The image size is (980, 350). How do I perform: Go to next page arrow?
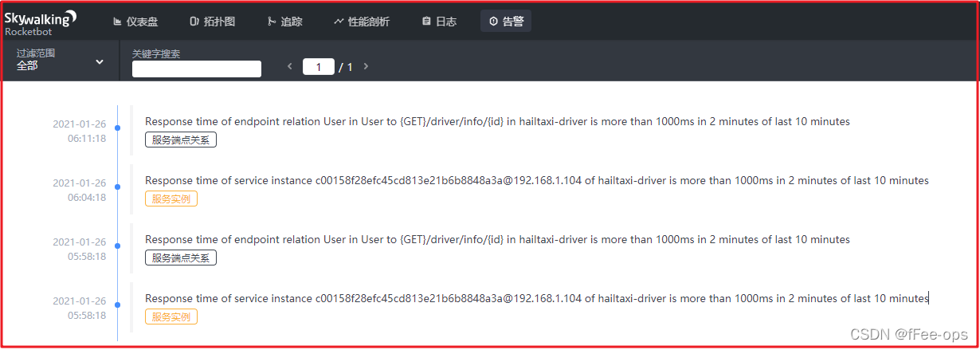click(366, 66)
